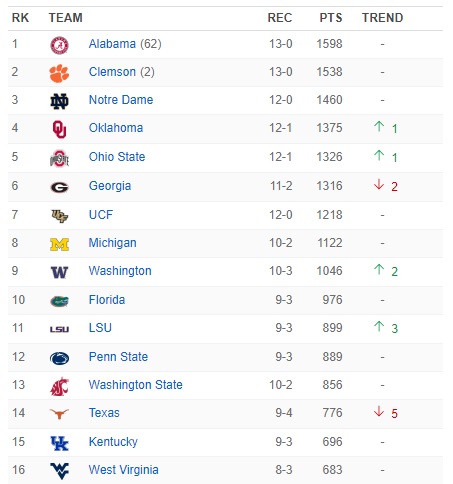
Task: Click the Georgia G logo
Action: (59, 188)
